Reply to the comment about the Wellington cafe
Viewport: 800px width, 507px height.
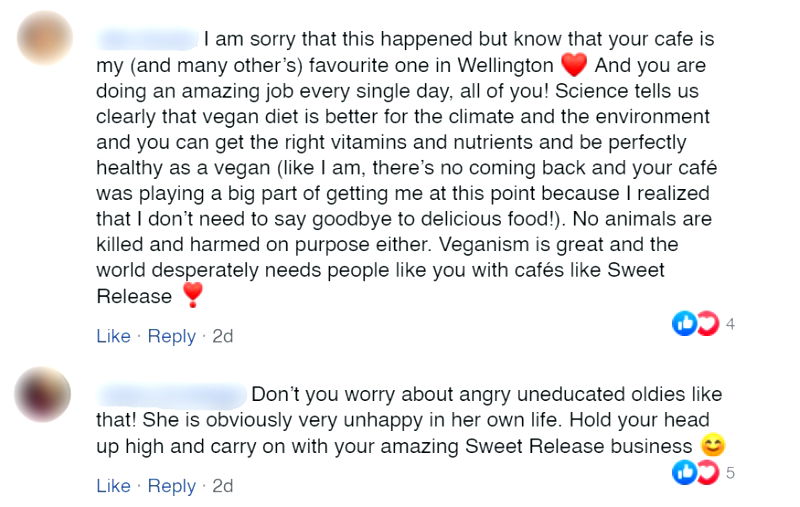click(x=171, y=336)
